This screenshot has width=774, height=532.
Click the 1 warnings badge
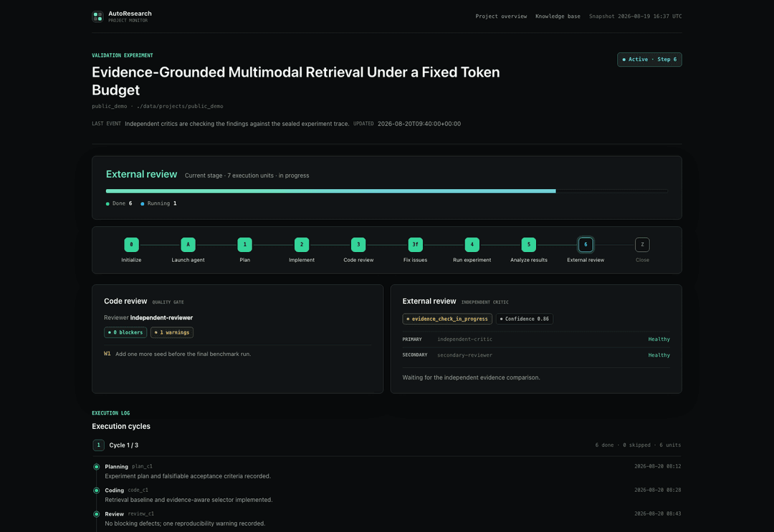click(172, 332)
